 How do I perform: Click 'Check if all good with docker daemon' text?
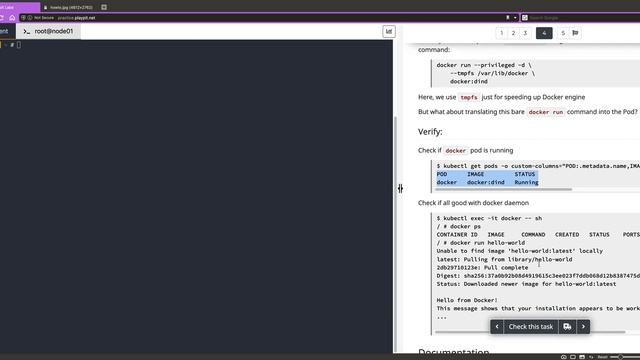(473, 203)
